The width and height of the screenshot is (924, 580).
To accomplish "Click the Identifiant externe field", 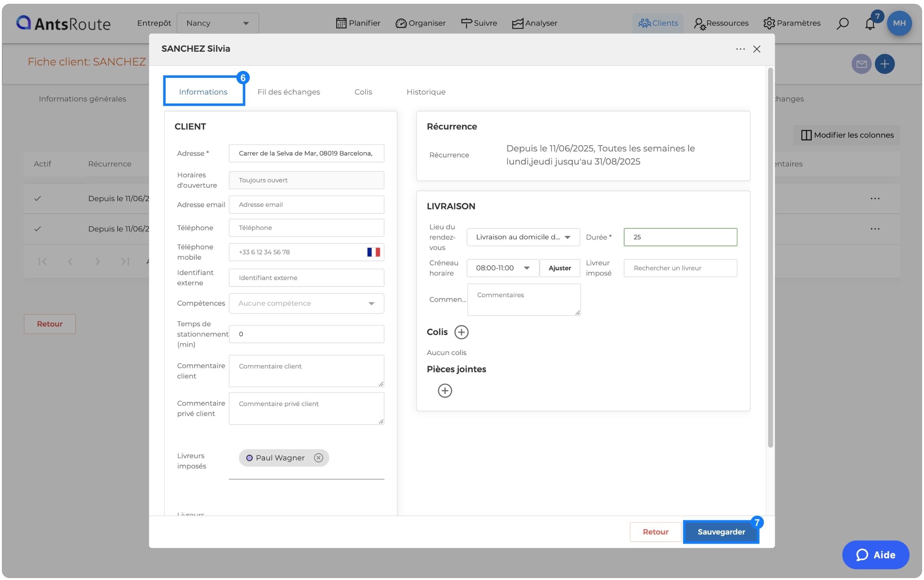I will tap(306, 278).
